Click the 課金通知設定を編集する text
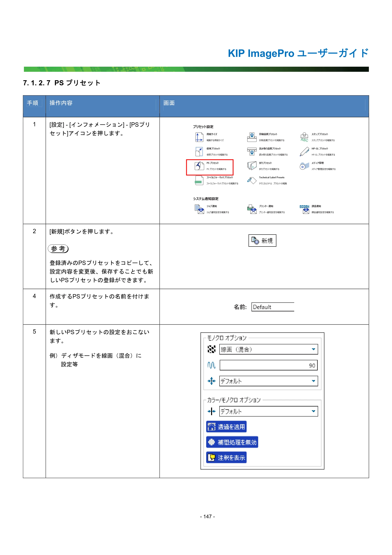The image size is (392, 555). click(x=322, y=212)
